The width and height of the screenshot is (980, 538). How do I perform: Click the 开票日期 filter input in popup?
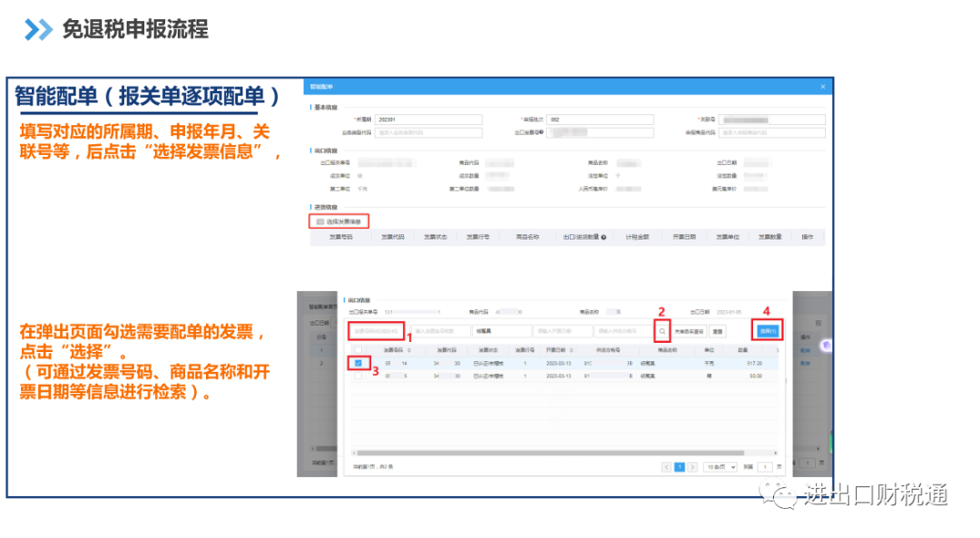click(563, 331)
